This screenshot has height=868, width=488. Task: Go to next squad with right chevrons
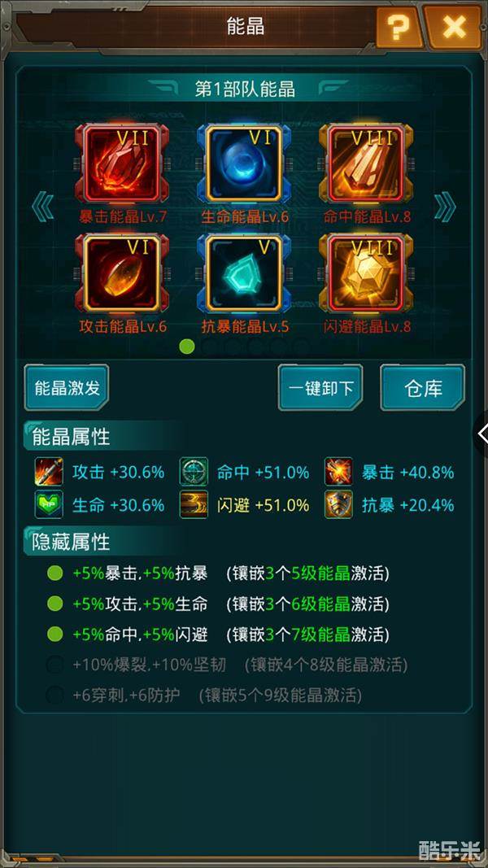[x=445, y=207]
